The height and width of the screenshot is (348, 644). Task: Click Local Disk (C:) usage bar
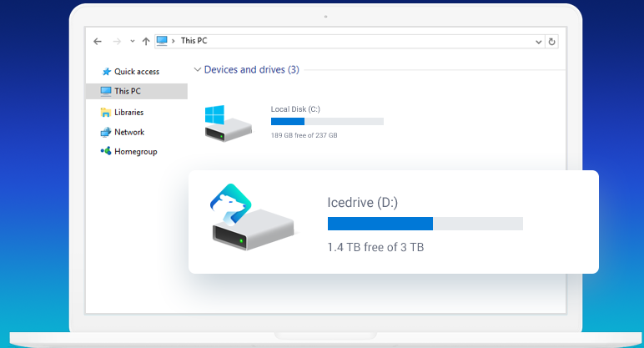coord(327,121)
